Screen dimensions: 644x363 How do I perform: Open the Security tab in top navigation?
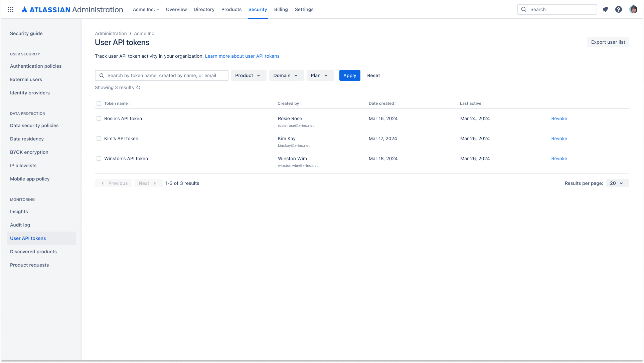258,9
